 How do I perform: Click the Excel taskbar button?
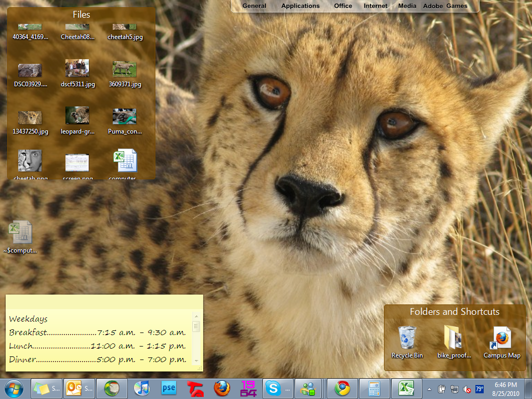pos(406,388)
